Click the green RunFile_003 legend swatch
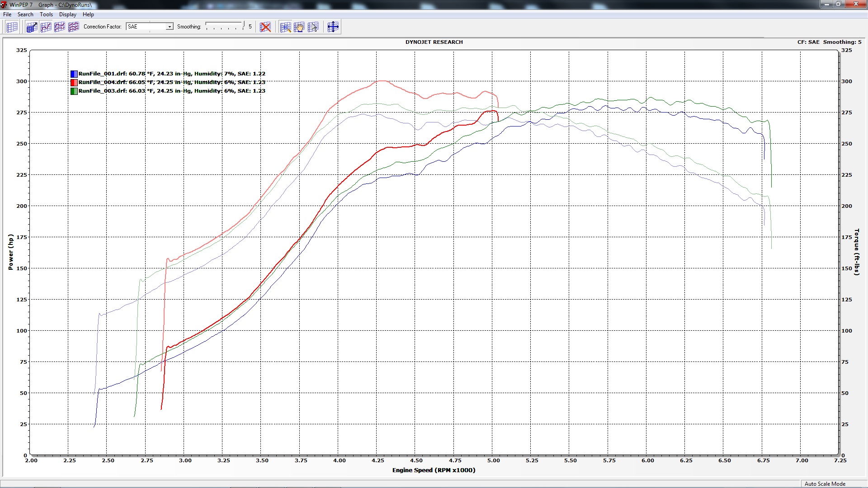 point(74,91)
